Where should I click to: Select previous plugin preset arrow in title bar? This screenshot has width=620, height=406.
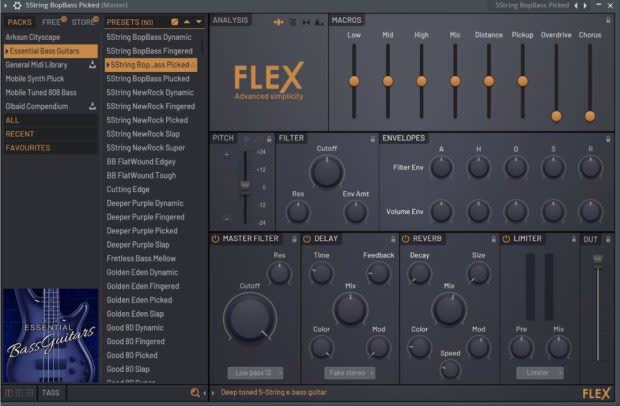(576, 6)
